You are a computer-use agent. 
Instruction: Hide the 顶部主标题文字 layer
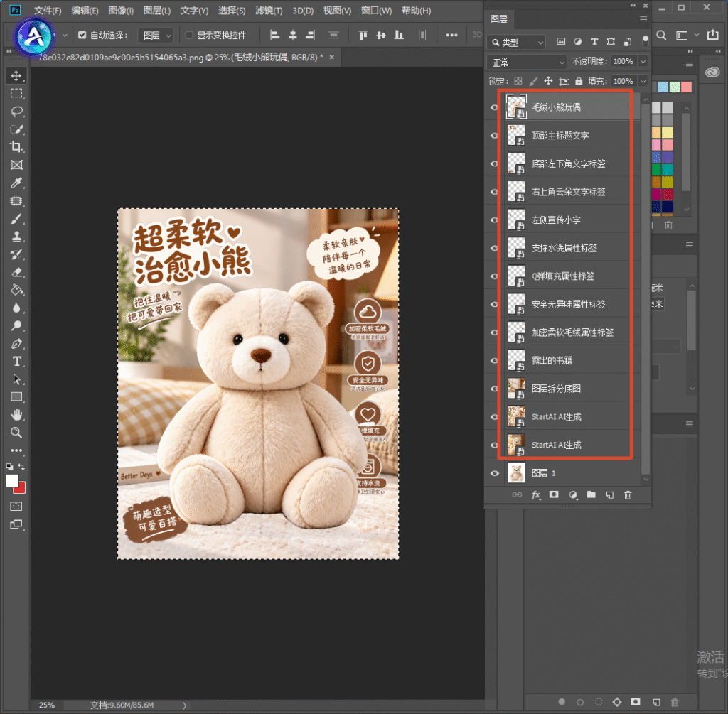tap(494, 136)
